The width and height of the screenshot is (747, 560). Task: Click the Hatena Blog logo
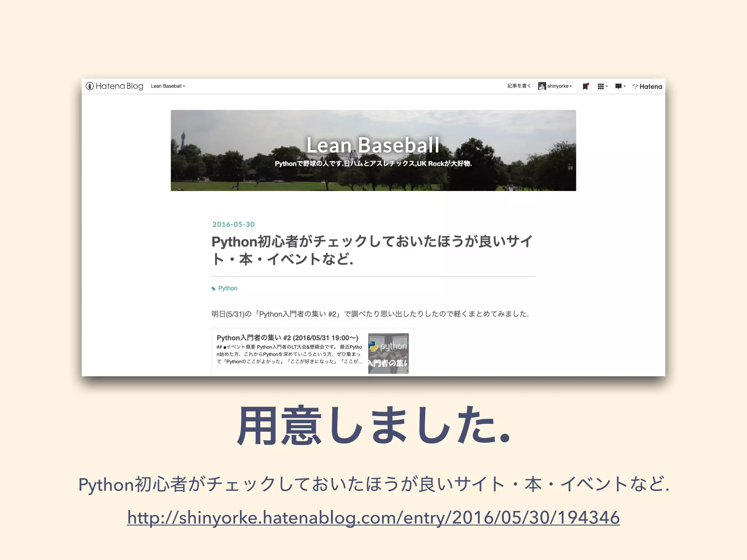(x=114, y=86)
